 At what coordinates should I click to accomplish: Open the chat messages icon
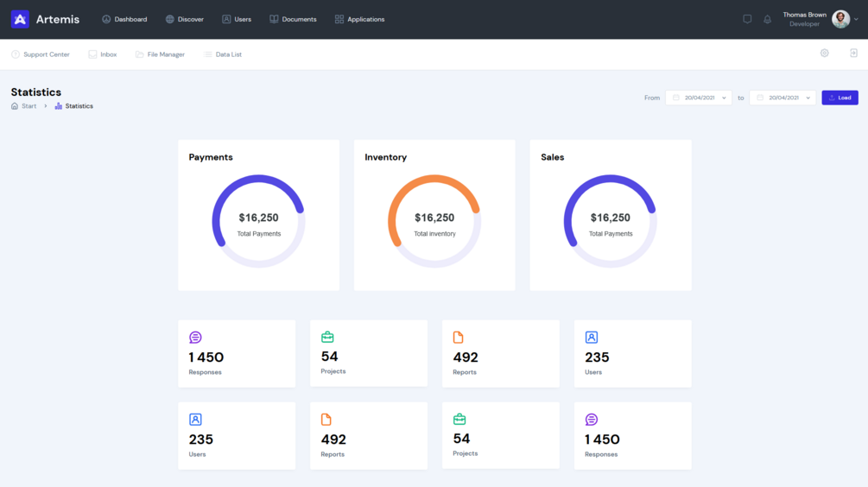(747, 19)
